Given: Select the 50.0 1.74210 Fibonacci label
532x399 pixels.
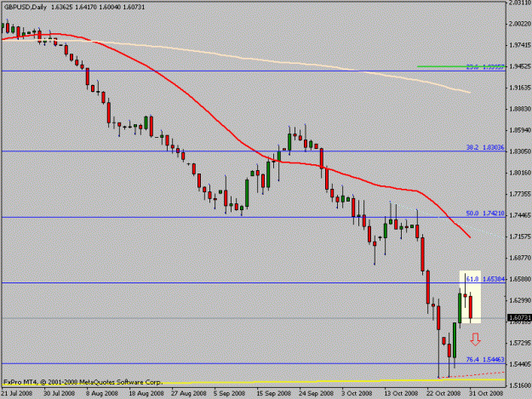Looking at the screenshot, I should coord(485,214).
